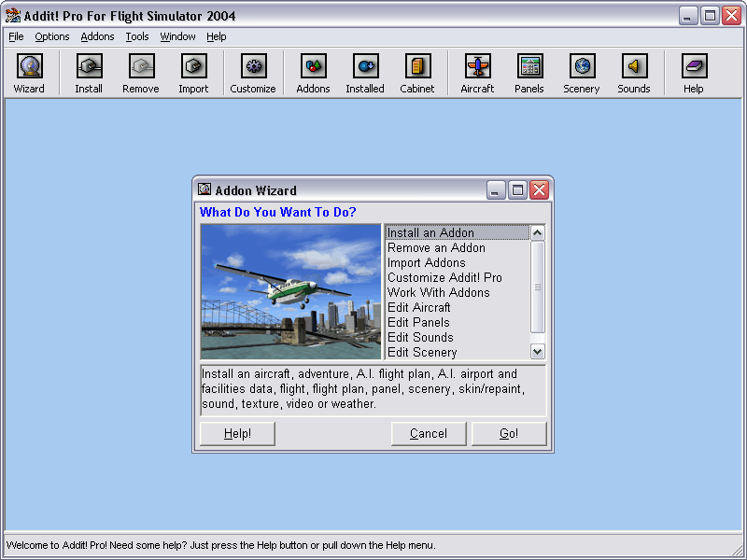The image size is (747, 560).
Task: Select 'Edit Panels' in wizard list
Action: [x=457, y=322]
